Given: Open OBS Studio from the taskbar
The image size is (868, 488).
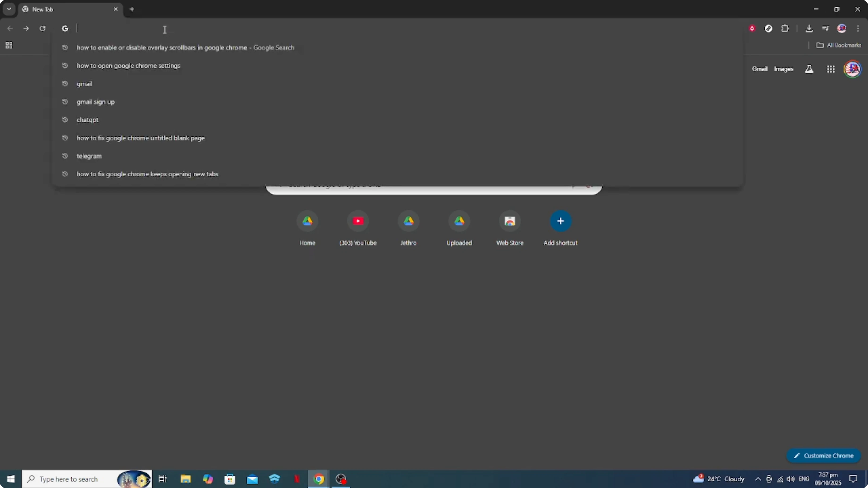Looking at the screenshot, I should (x=341, y=479).
